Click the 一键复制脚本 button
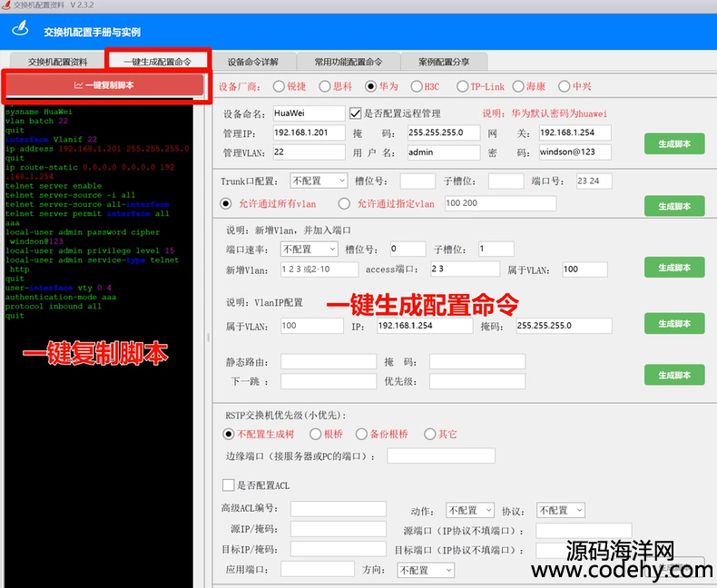The height and width of the screenshot is (588, 717). [104, 85]
